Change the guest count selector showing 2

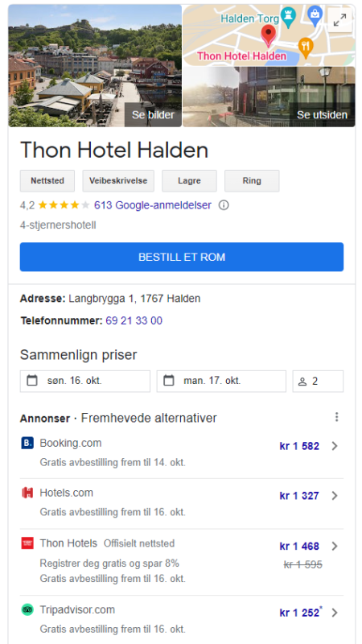click(318, 381)
